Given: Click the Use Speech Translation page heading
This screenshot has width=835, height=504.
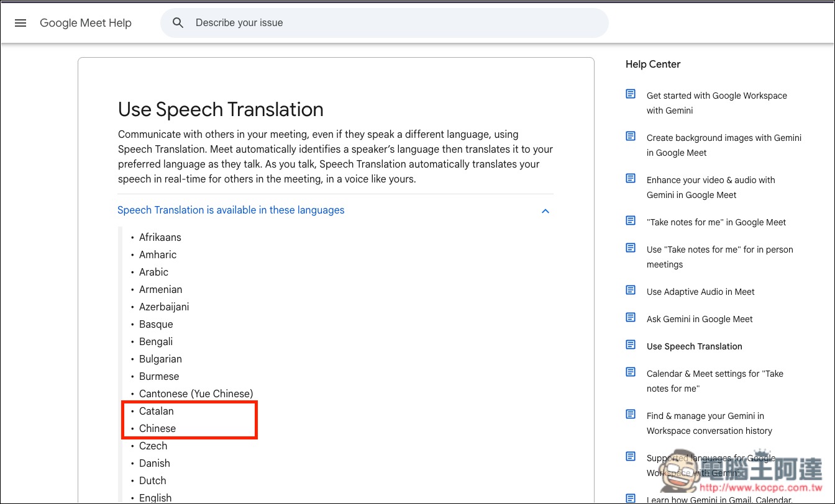Looking at the screenshot, I should [x=221, y=109].
